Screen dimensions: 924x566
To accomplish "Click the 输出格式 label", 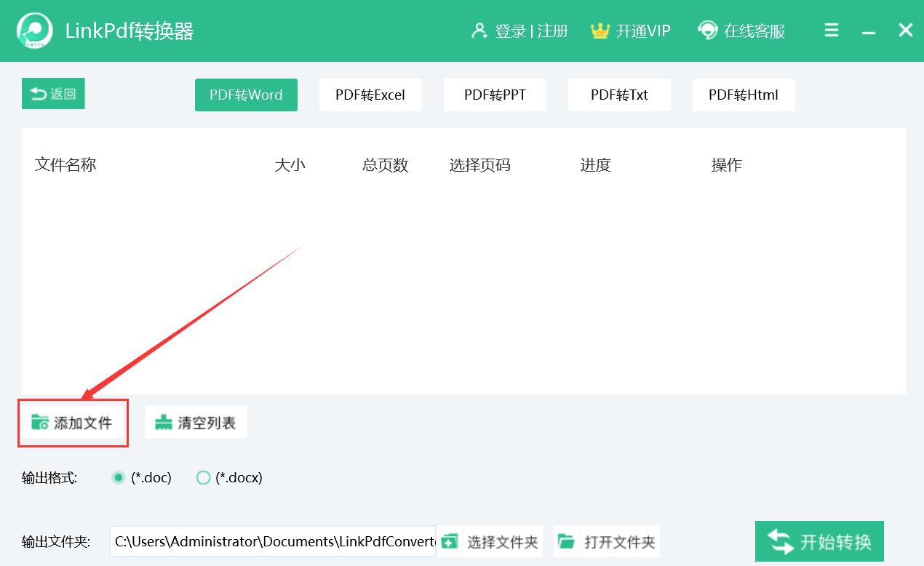I will pyautogui.click(x=49, y=478).
